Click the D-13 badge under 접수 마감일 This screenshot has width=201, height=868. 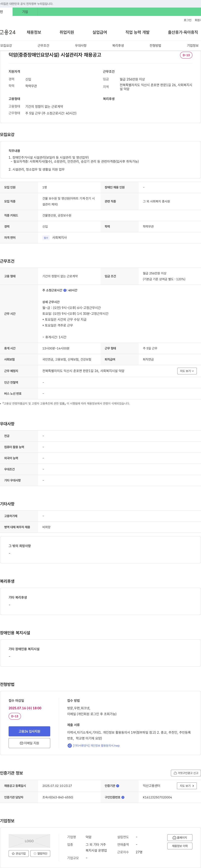click(15, 716)
